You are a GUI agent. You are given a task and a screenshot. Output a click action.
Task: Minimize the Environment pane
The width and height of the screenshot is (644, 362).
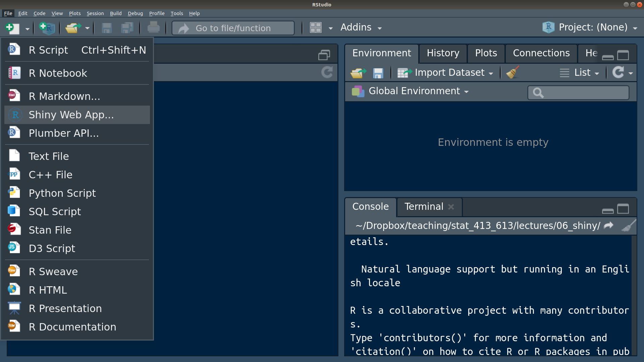(608, 57)
